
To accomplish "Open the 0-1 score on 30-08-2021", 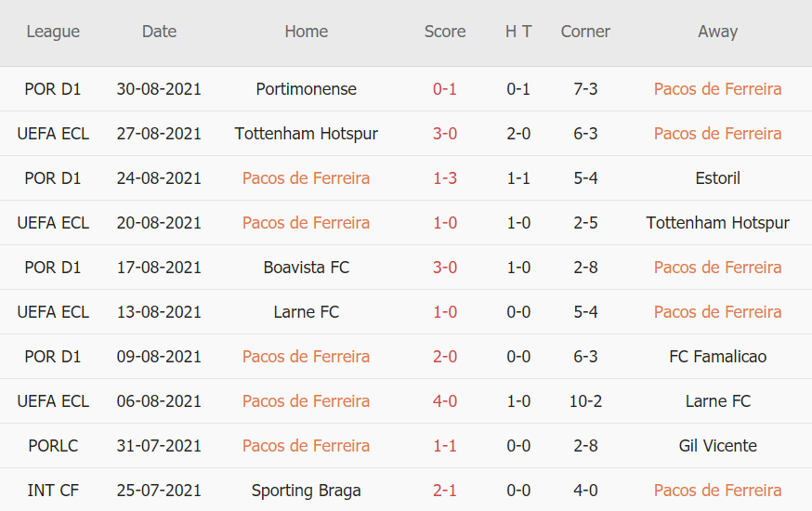I will [x=445, y=89].
